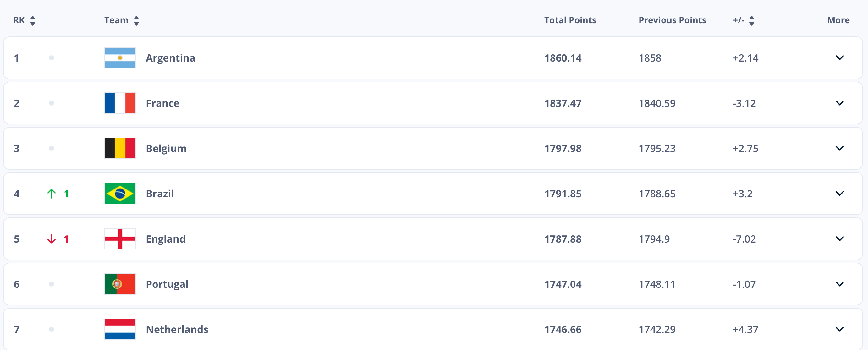
Task: Click the Total Points column header
Action: pos(570,20)
